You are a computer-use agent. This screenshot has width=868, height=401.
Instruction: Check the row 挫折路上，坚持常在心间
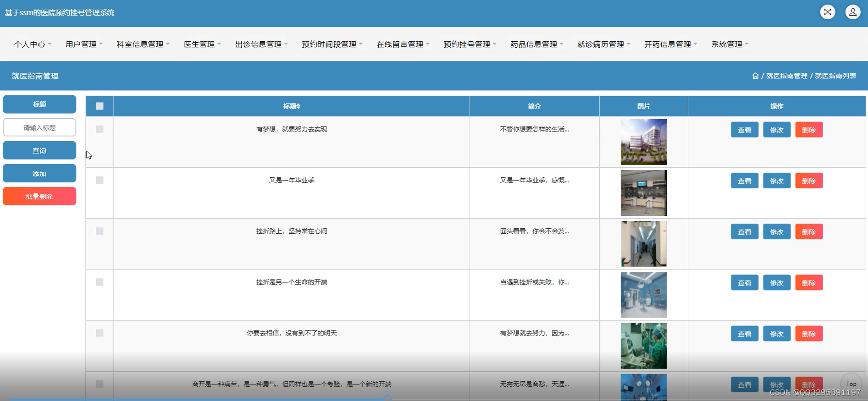(100, 231)
